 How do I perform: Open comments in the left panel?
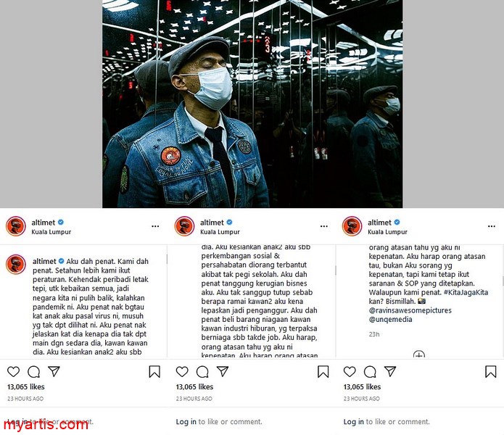pos(34,372)
